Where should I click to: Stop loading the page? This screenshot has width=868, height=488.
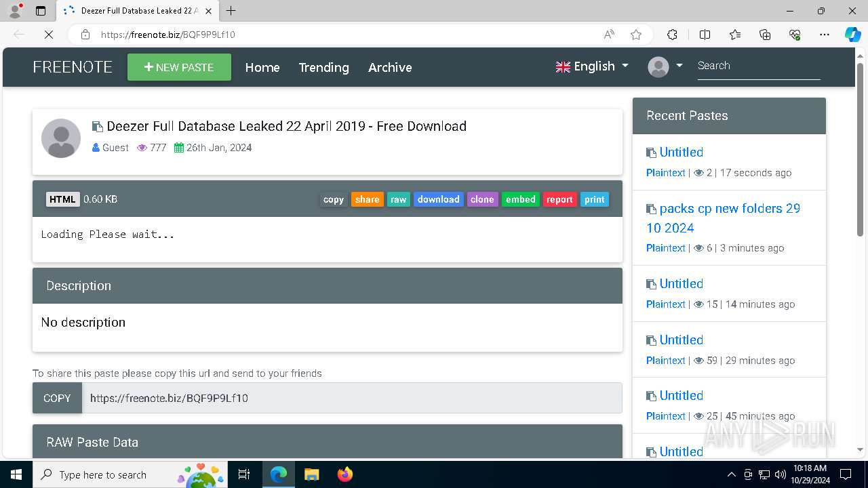click(48, 35)
